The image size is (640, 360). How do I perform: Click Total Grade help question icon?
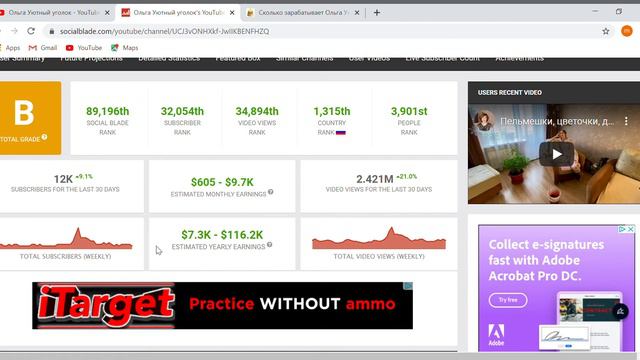44,137
